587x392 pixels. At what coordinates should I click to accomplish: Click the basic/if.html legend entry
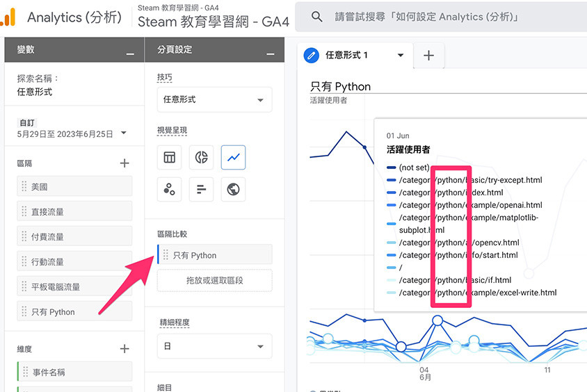[x=449, y=280]
